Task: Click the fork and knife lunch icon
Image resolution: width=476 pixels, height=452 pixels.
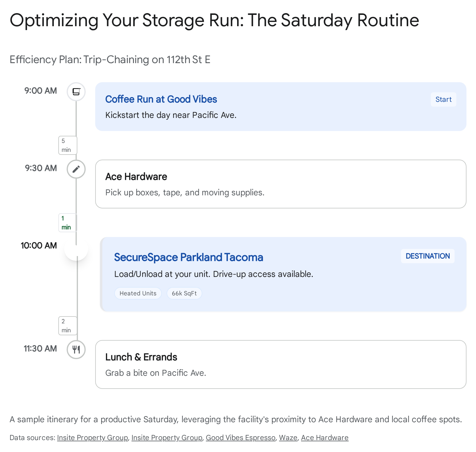Action: (x=76, y=349)
